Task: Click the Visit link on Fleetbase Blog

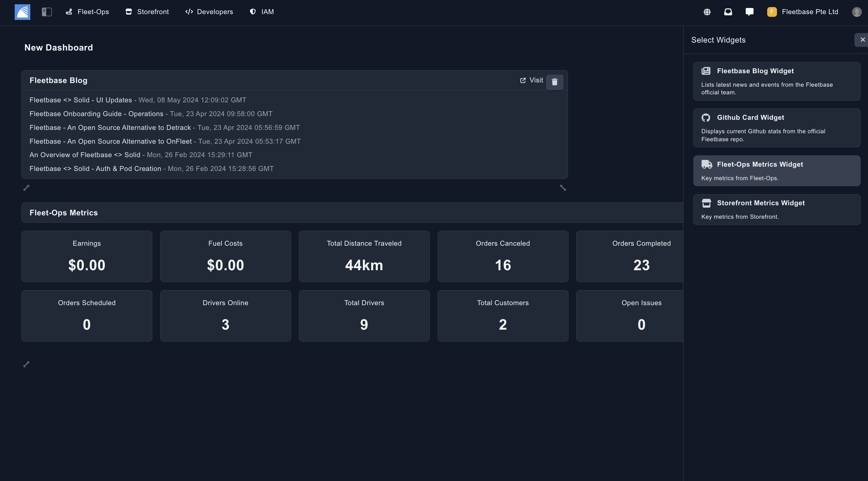Action: 531,80
